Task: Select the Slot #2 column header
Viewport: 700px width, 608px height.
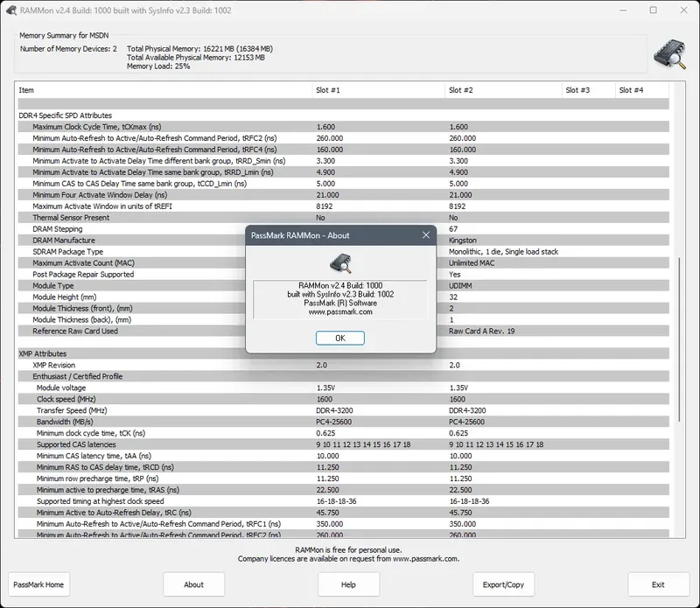Action: [x=503, y=90]
